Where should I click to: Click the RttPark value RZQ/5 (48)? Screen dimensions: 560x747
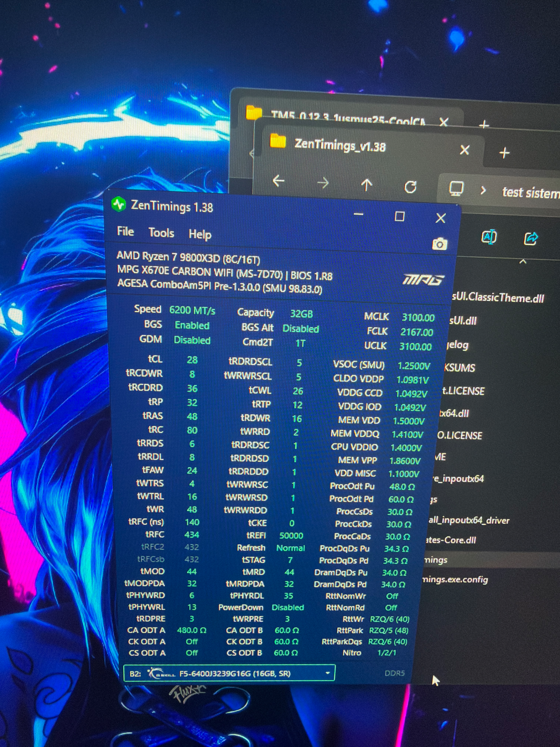pos(389,630)
